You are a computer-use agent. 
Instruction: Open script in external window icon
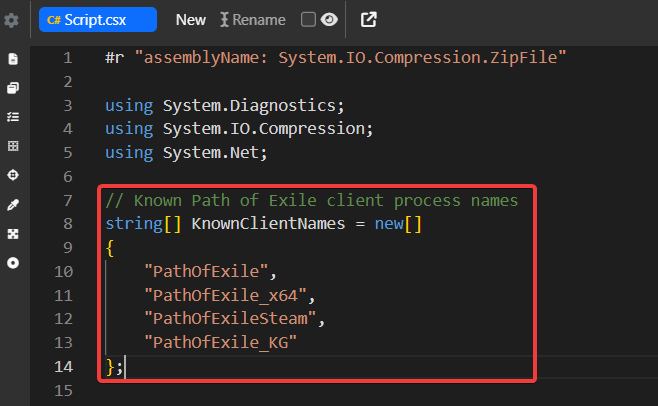tap(369, 19)
